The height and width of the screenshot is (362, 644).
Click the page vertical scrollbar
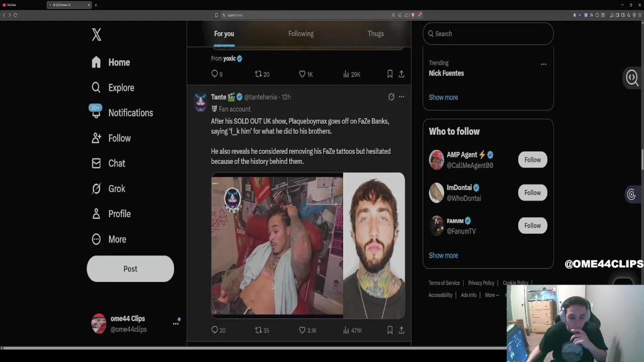point(642,160)
